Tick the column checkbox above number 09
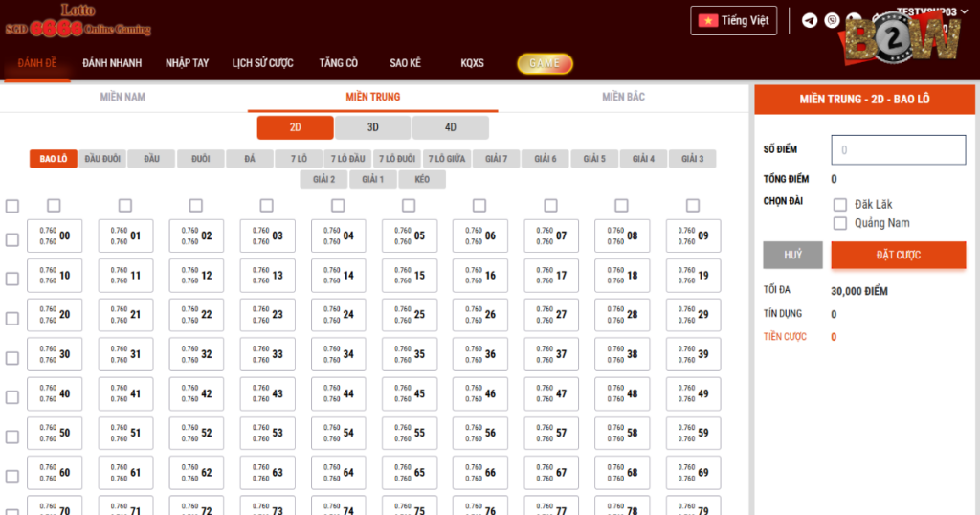Screen dimensions: 980x515 [x=693, y=206]
